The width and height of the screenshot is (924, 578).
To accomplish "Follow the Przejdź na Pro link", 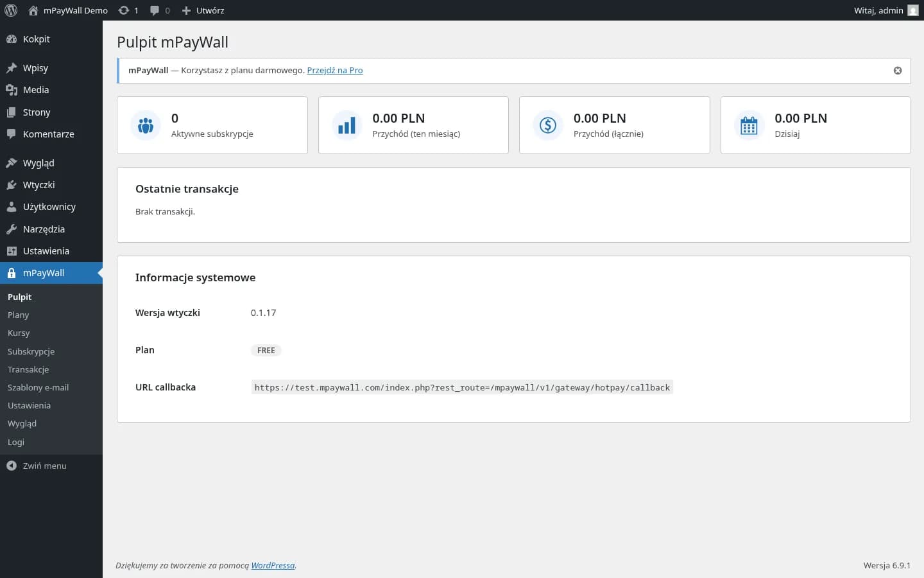I will tap(334, 70).
